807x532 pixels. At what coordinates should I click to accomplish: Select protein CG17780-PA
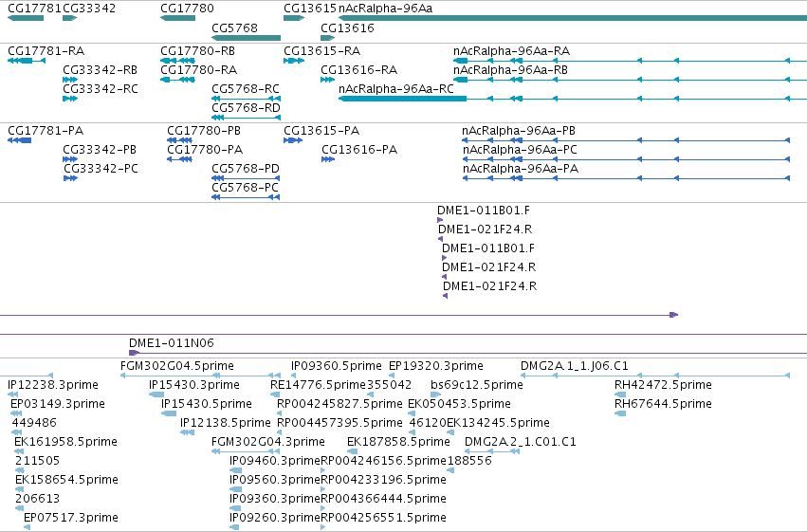205,150
